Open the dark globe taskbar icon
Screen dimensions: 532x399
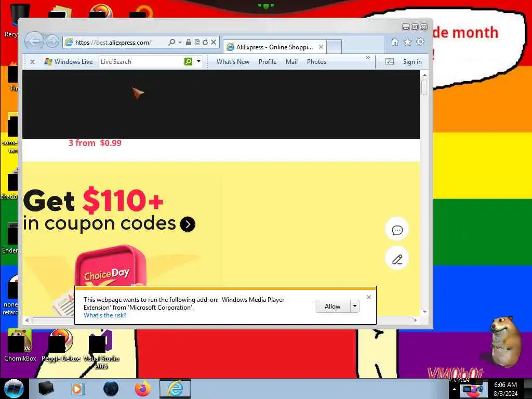point(111,389)
